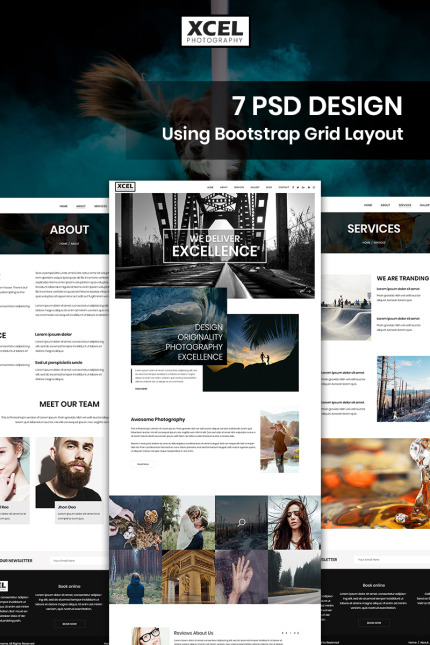Open GALLERY in the center page nav
The height and width of the screenshot is (645, 430).
click(255, 187)
